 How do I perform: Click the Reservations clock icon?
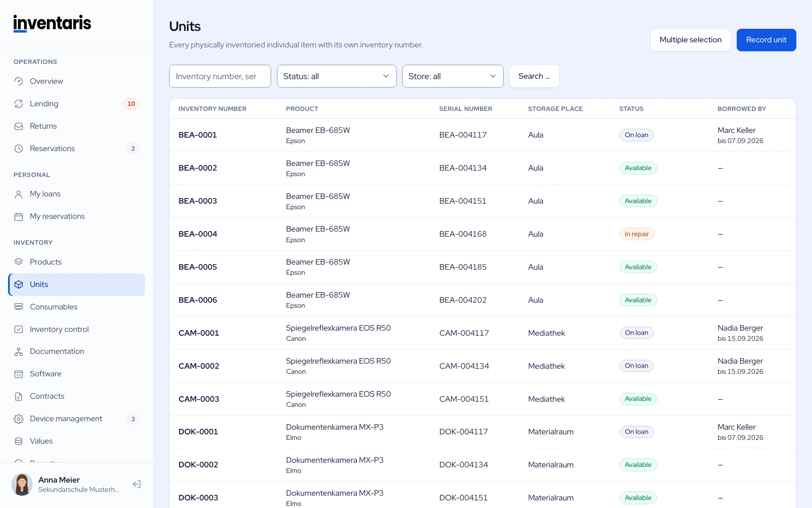click(x=19, y=149)
